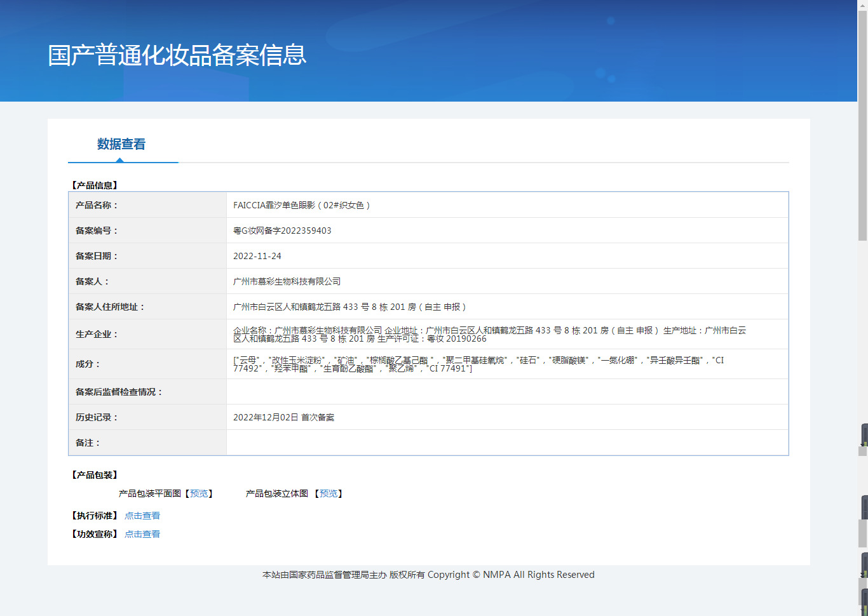The width and height of the screenshot is (868, 616).
Task: Click the 备案后监督检查情况 row label
Action: (x=119, y=392)
